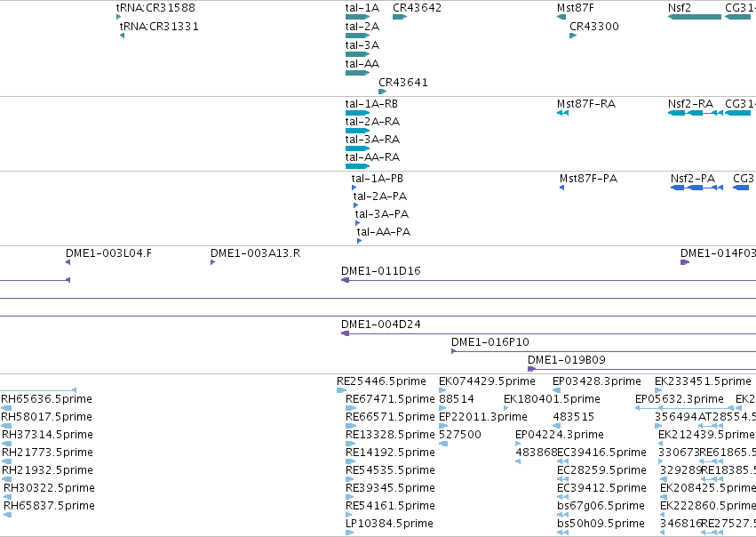Click the tal-AA-RA transcript

tap(357, 166)
